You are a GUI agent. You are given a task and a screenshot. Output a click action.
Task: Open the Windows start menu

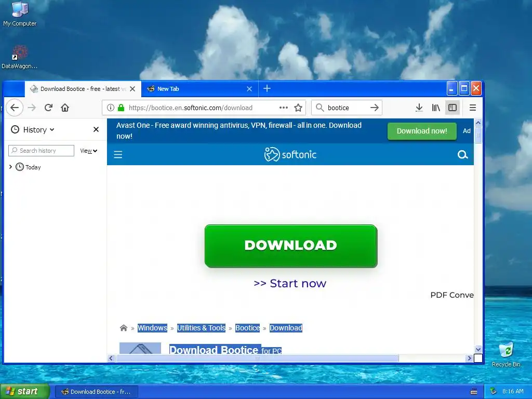(x=25, y=391)
